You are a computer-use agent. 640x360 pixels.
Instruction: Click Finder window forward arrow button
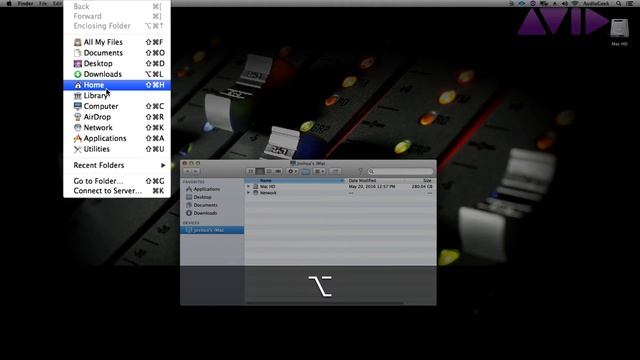196,171
